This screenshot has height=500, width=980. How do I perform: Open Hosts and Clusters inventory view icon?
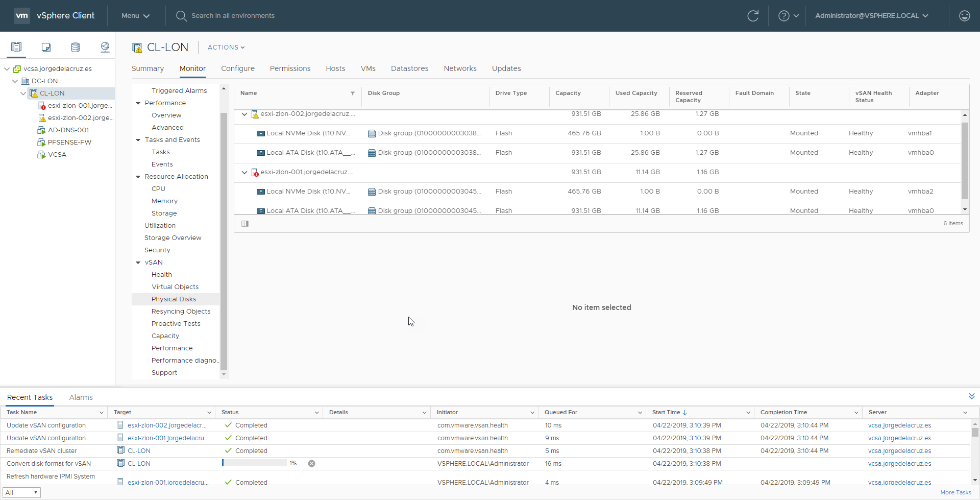(16, 47)
